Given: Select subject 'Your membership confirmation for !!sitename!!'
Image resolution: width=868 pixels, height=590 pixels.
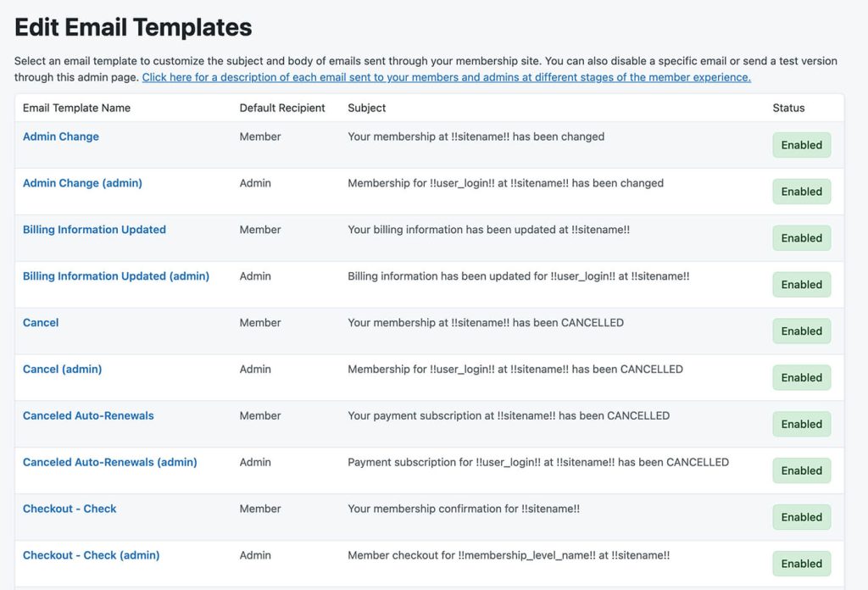Looking at the screenshot, I should [x=464, y=509].
